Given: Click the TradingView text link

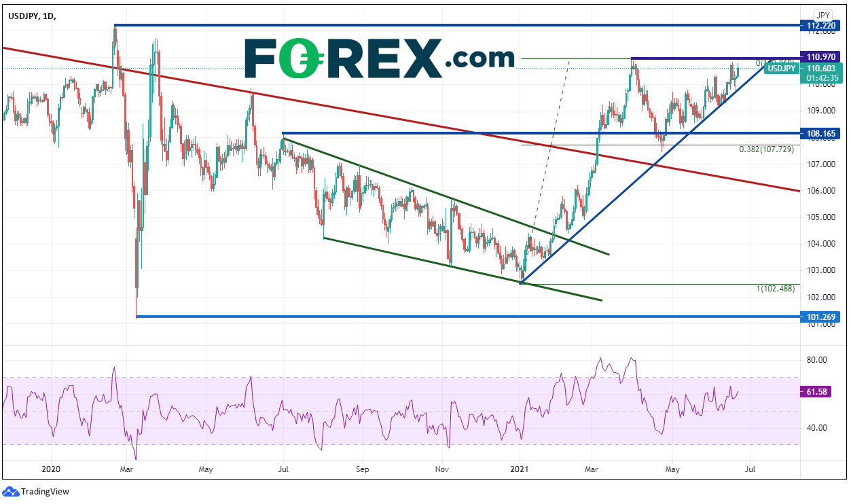Looking at the screenshot, I should [x=45, y=492].
